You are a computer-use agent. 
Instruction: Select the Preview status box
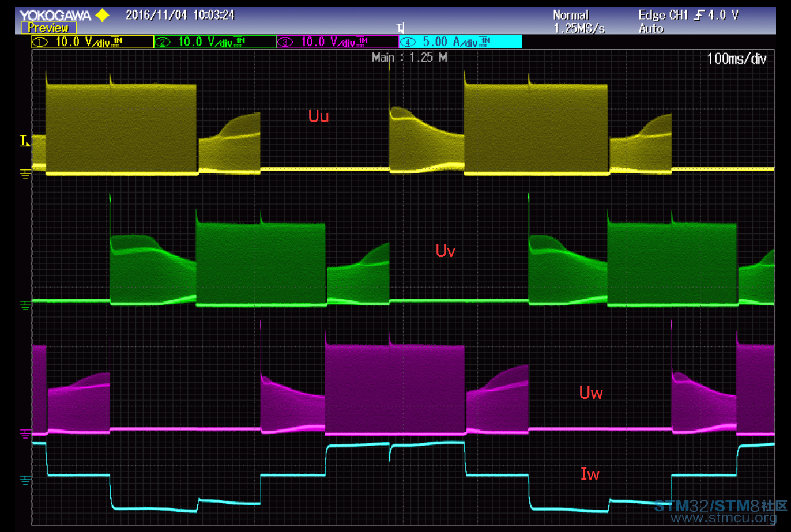[48, 28]
